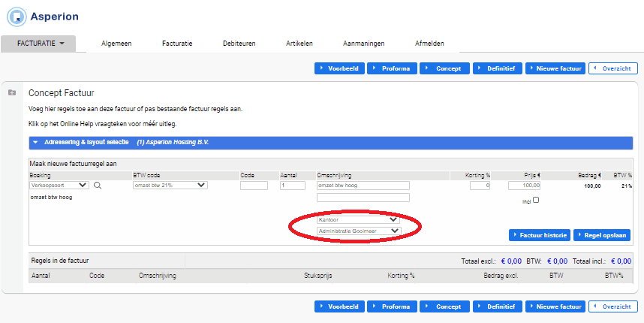Click the Factuur historie button
Image resolution: width=644 pixels, height=323 pixels.
[x=539, y=235]
